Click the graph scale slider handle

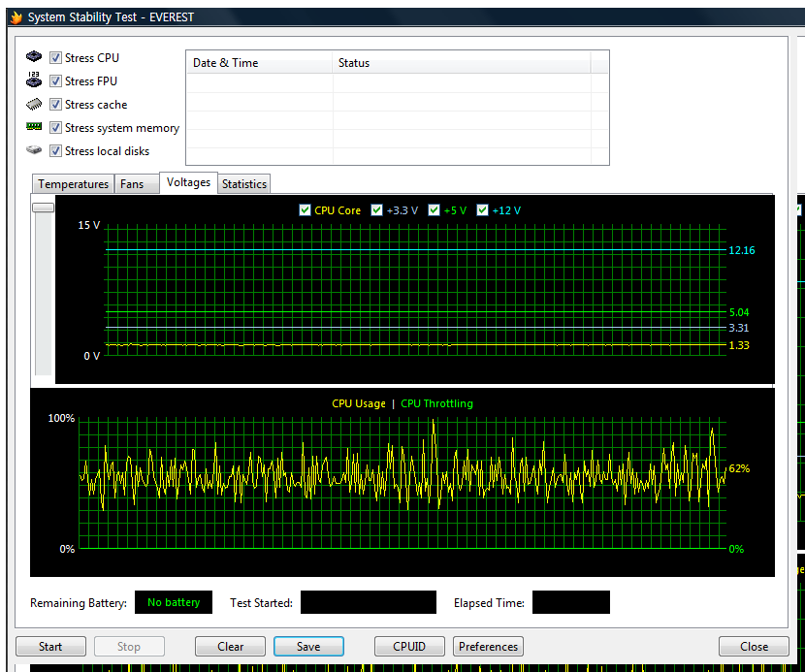[43, 208]
